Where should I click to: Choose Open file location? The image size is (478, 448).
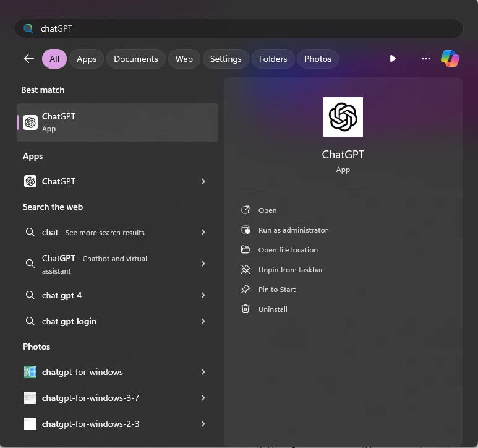(288, 250)
